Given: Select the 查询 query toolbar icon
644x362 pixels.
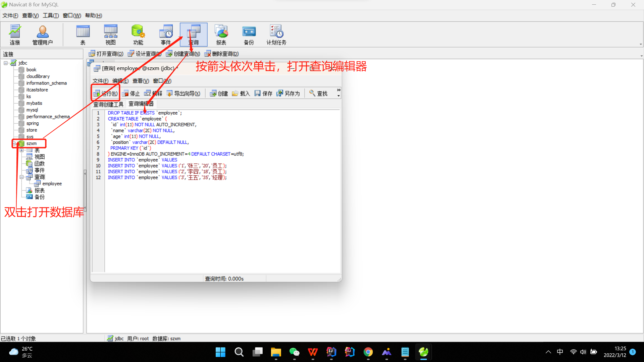Looking at the screenshot, I should tap(194, 35).
